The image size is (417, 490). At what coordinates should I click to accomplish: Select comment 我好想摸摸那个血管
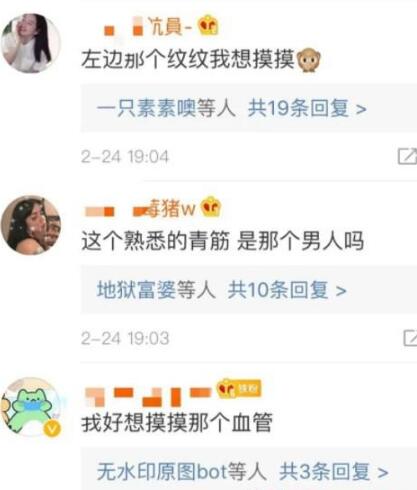177,423
